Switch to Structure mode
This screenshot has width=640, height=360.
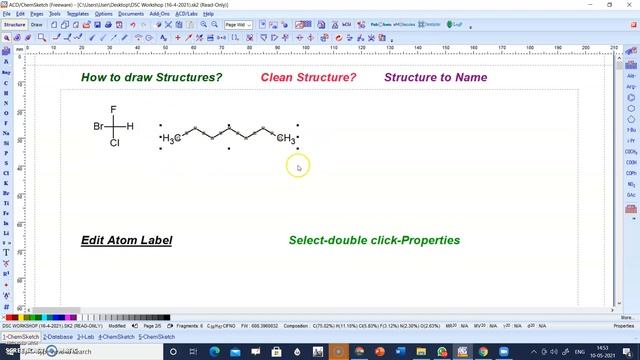(x=15, y=25)
